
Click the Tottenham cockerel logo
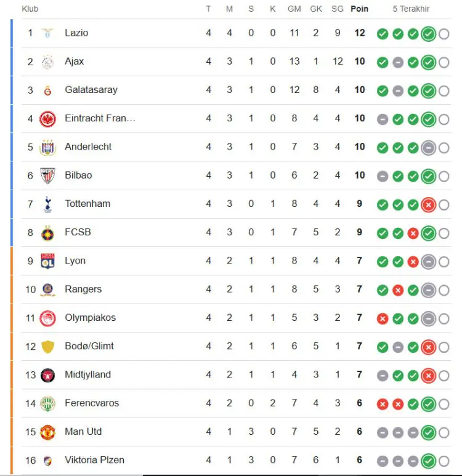click(x=47, y=204)
